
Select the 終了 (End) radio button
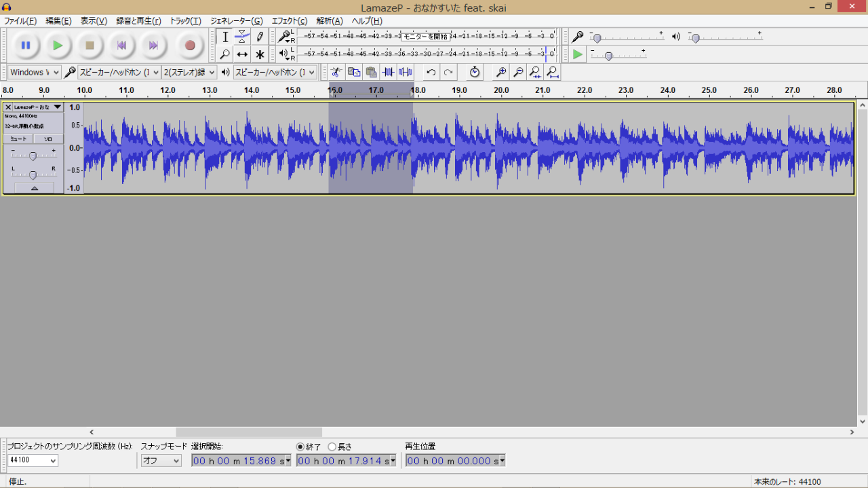[x=300, y=447]
